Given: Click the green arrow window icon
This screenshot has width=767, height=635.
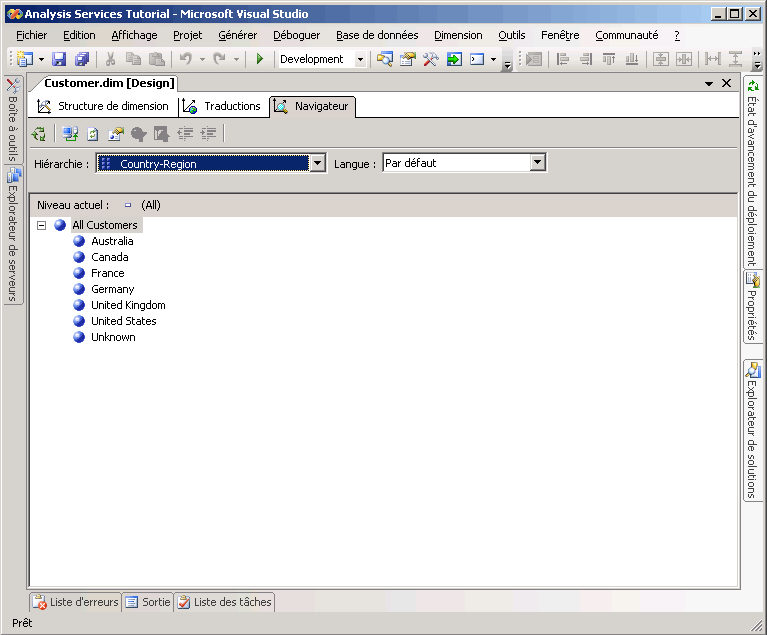Looking at the screenshot, I should point(454,59).
